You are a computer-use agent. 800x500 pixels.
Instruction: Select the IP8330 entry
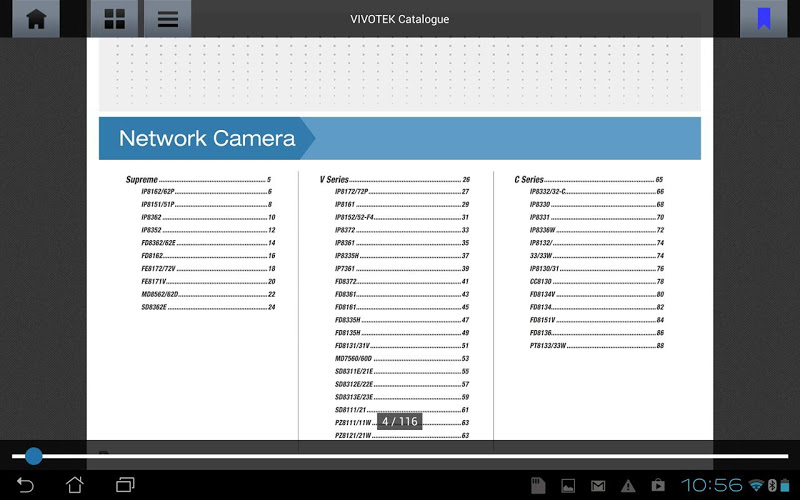(x=596, y=205)
